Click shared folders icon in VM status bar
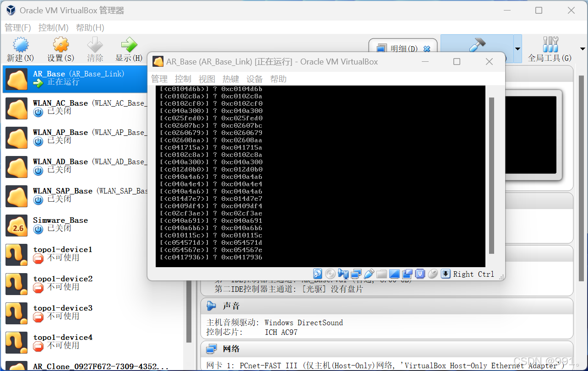 (381, 274)
